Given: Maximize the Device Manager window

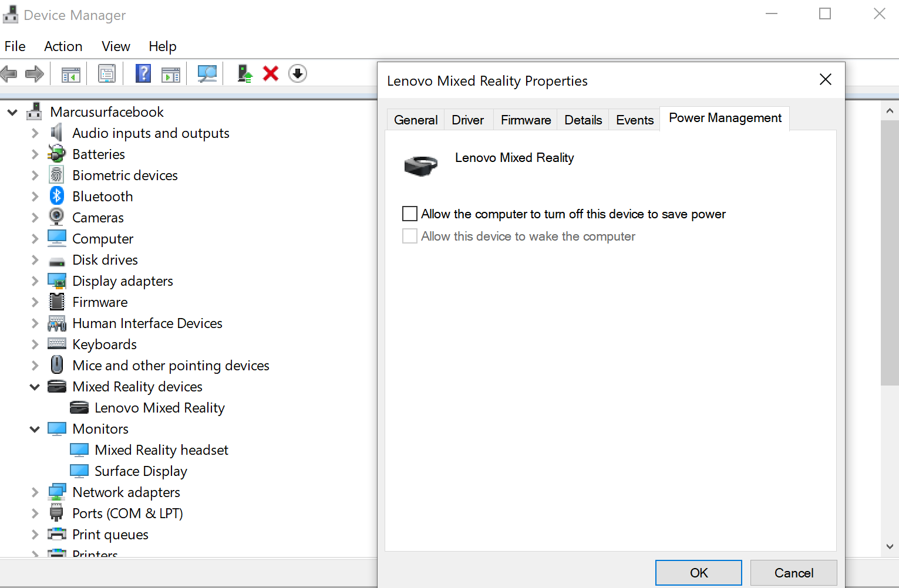Looking at the screenshot, I should click(x=825, y=13).
